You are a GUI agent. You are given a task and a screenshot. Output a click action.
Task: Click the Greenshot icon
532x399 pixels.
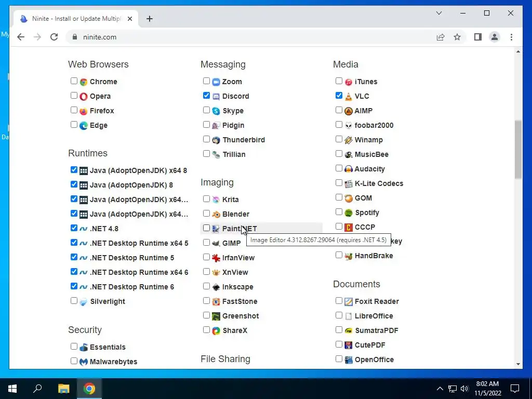[216, 316]
